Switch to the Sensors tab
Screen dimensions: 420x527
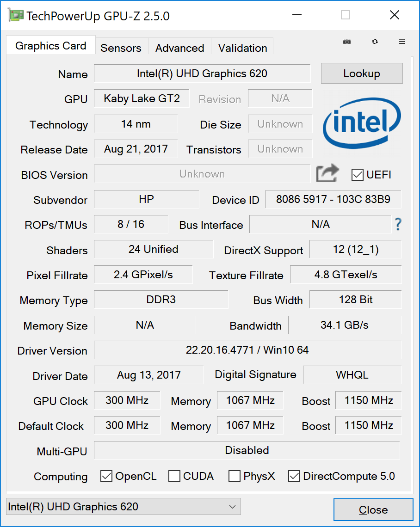121,48
